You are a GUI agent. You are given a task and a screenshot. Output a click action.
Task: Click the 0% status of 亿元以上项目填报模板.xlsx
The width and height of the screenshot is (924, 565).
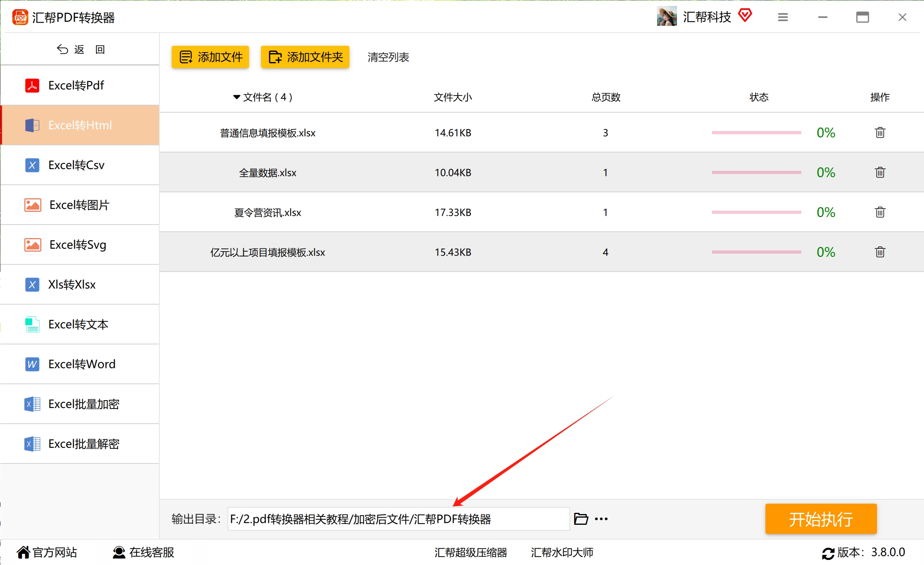pyautogui.click(x=826, y=252)
